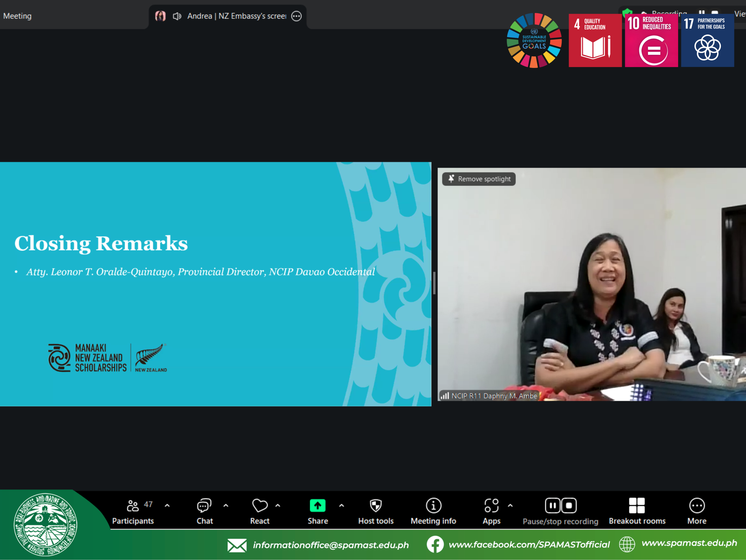Click the divider between slide and video
Viewport: 746px width, 560px height.
[434, 283]
